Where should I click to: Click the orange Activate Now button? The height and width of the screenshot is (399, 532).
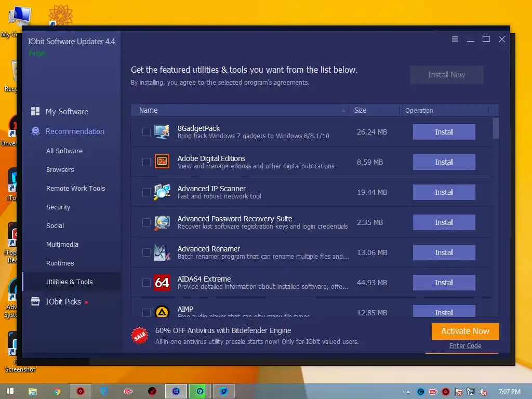point(465,331)
